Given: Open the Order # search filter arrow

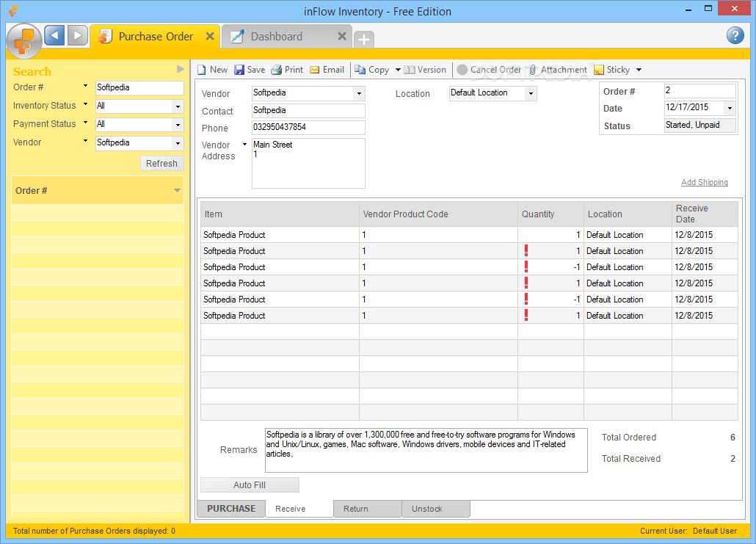Looking at the screenshot, I should [x=85, y=86].
